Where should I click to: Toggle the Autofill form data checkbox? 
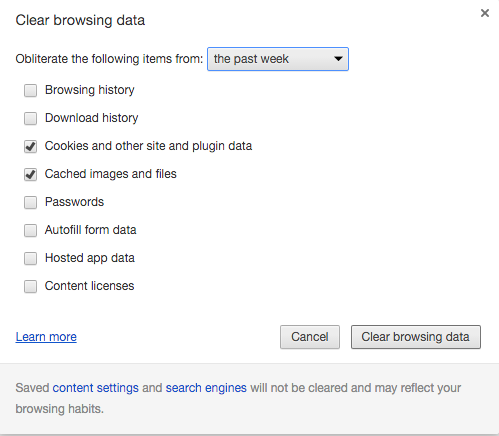pyautogui.click(x=30, y=230)
